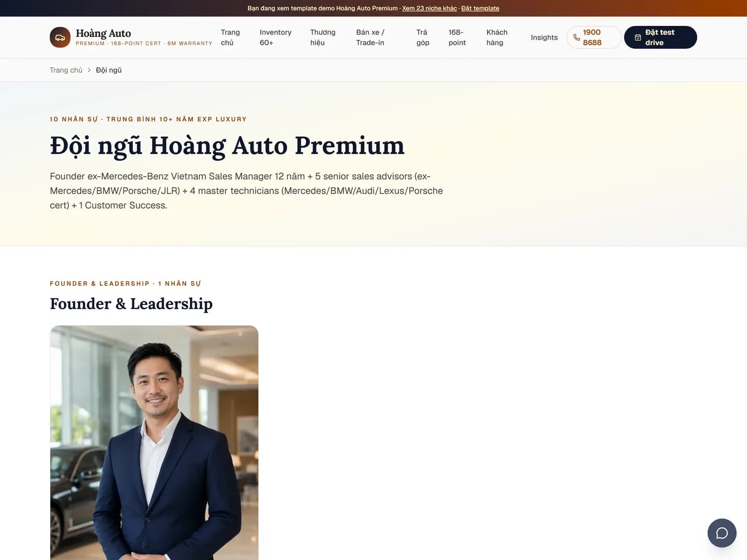Image resolution: width=747 pixels, height=560 pixels.
Task: Click Đặt template link in banner
Action: tap(480, 8)
